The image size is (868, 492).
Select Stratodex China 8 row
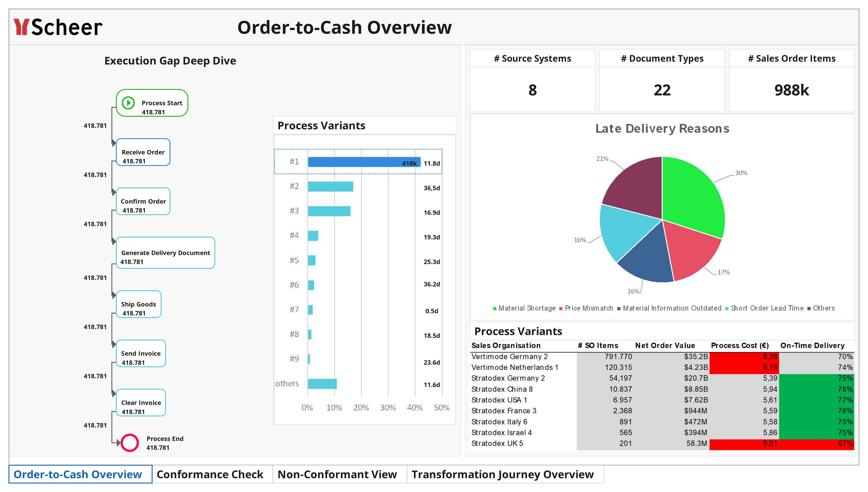tap(662, 389)
